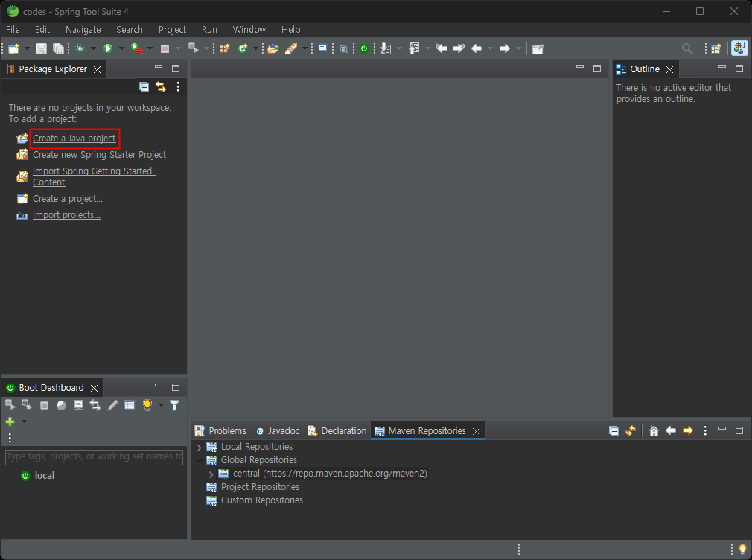The width and height of the screenshot is (752, 560).
Task: Click the Pin Editor icon
Action: coord(538,49)
